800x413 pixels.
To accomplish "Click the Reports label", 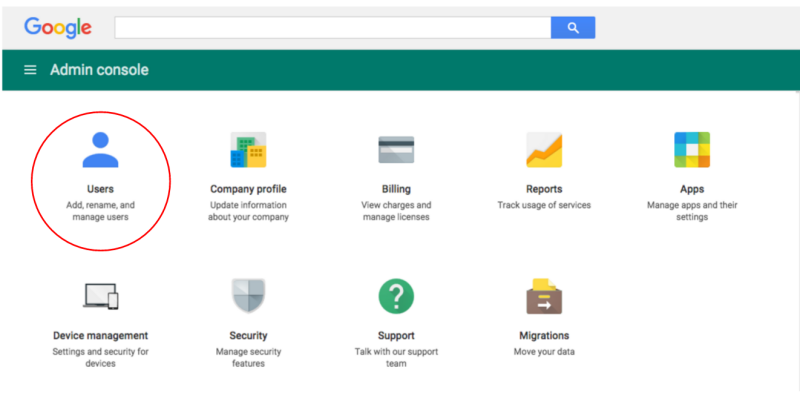I will [x=544, y=189].
